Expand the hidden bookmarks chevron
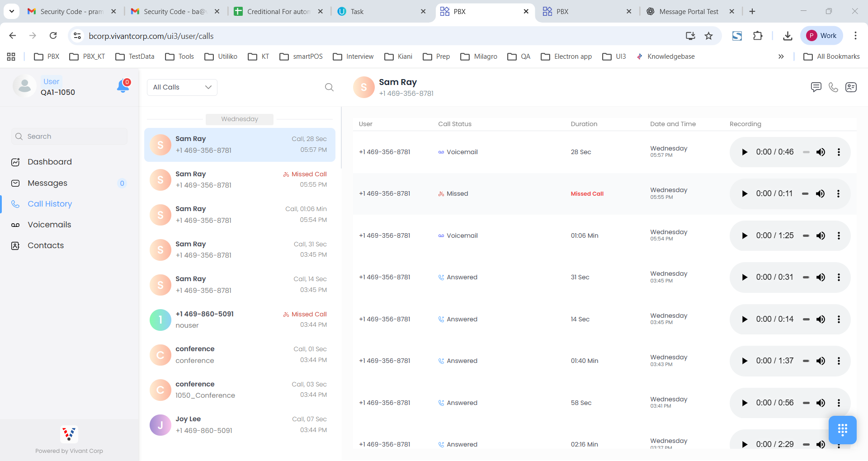This screenshot has height=461, width=868. tap(781, 56)
